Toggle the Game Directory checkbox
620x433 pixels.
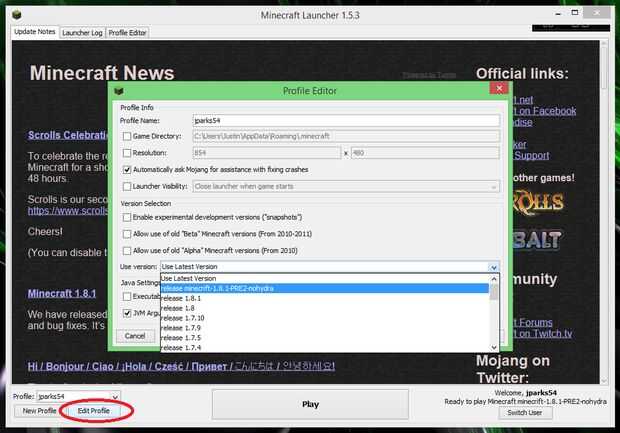[x=127, y=136]
